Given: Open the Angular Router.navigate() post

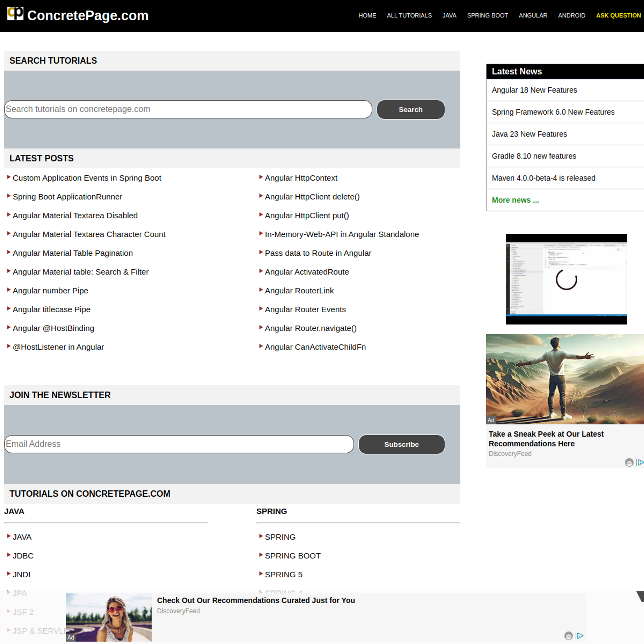Looking at the screenshot, I should click(x=311, y=328).
